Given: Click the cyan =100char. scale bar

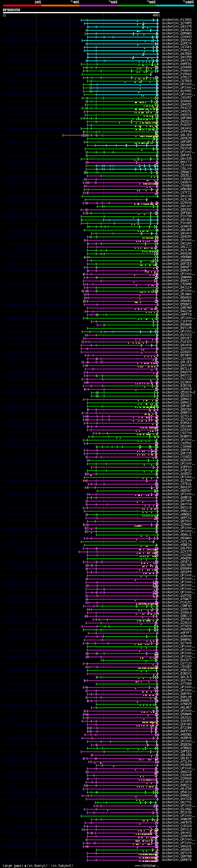Looking at the screenshot, I should pyautogui.click(x=137, y=866).
